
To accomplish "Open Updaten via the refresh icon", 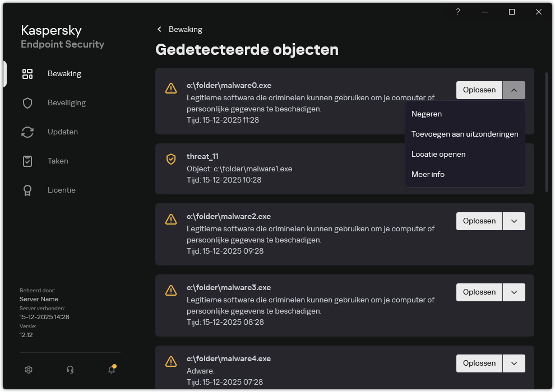I will click(x=27, y=132).
